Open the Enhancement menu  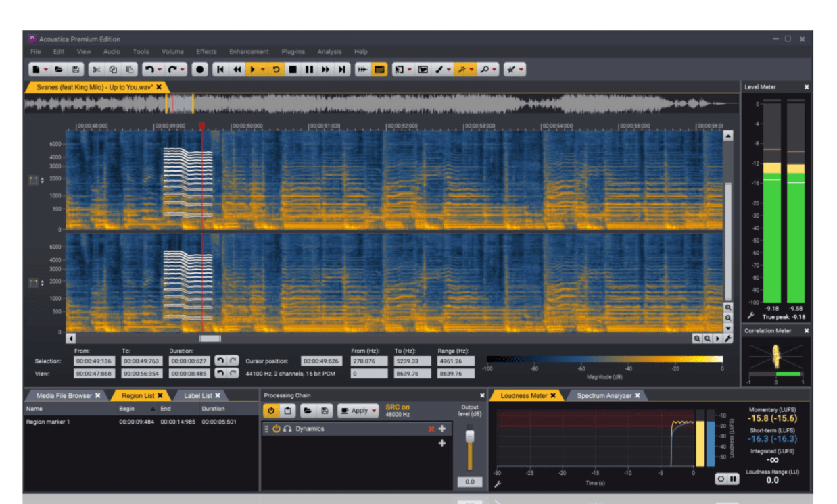[x=249, y=51]
